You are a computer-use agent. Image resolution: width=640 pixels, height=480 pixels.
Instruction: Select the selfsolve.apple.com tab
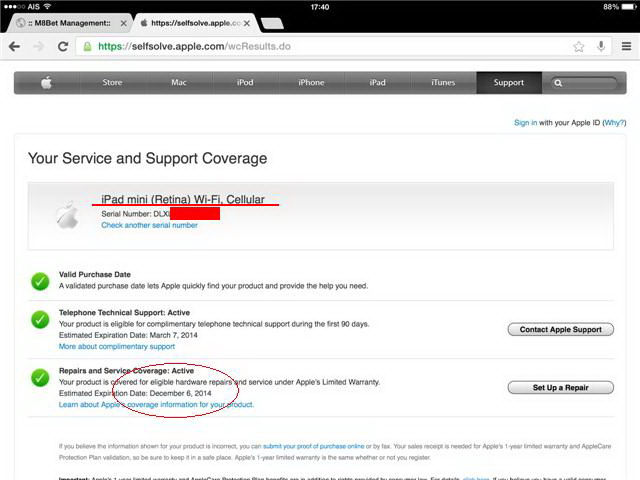(x=196, y=23)
